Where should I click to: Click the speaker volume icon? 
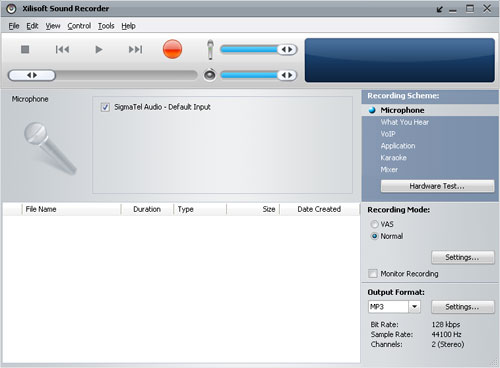pos(210,75)
